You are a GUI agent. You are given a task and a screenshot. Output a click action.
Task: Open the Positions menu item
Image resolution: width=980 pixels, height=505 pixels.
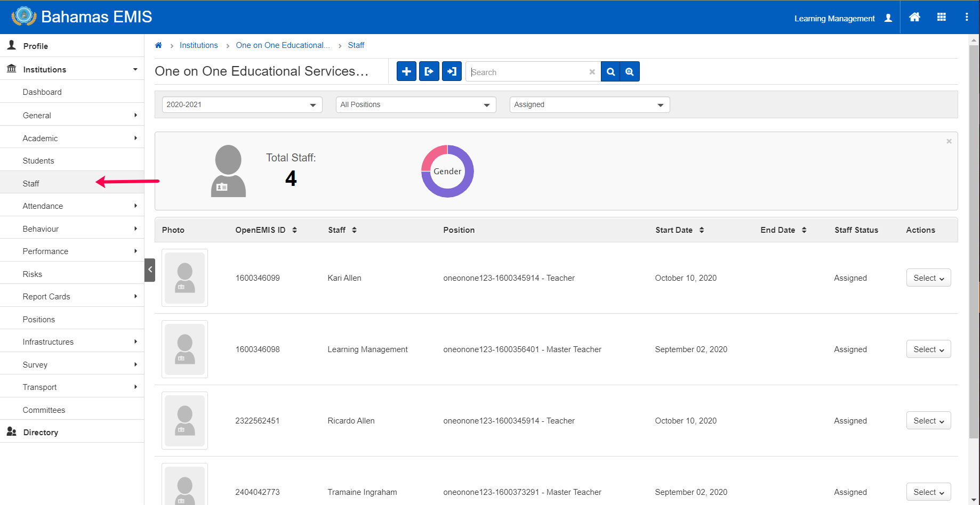72,319
